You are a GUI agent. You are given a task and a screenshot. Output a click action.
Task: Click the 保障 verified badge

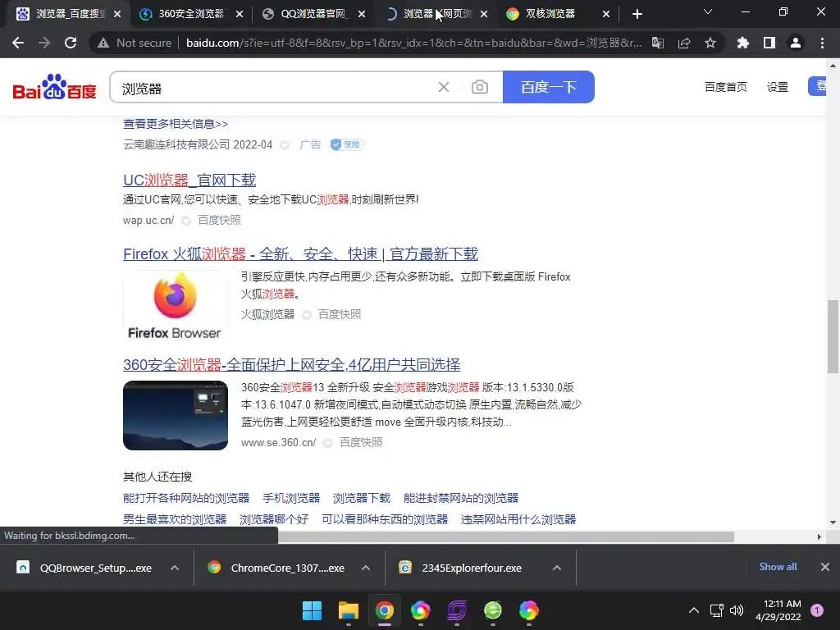[347, 144]
